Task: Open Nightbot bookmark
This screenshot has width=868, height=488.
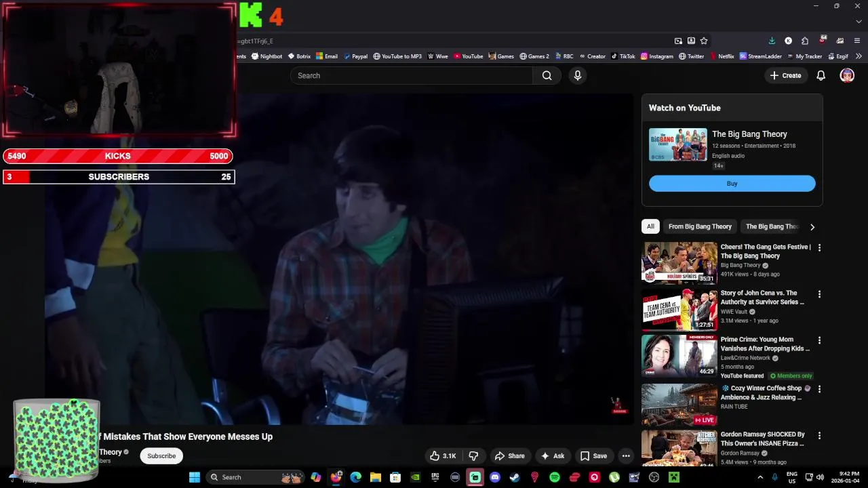Action: point(267,56)
